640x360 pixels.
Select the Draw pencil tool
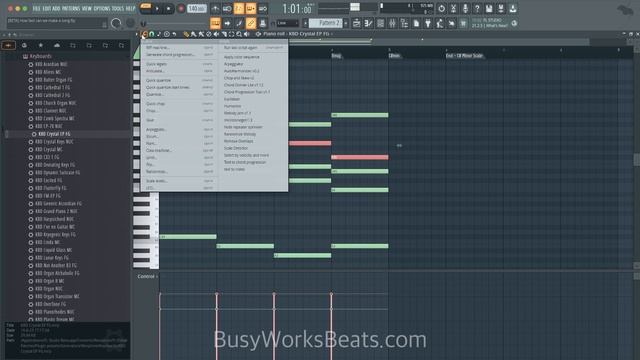(x=186, y=34)
